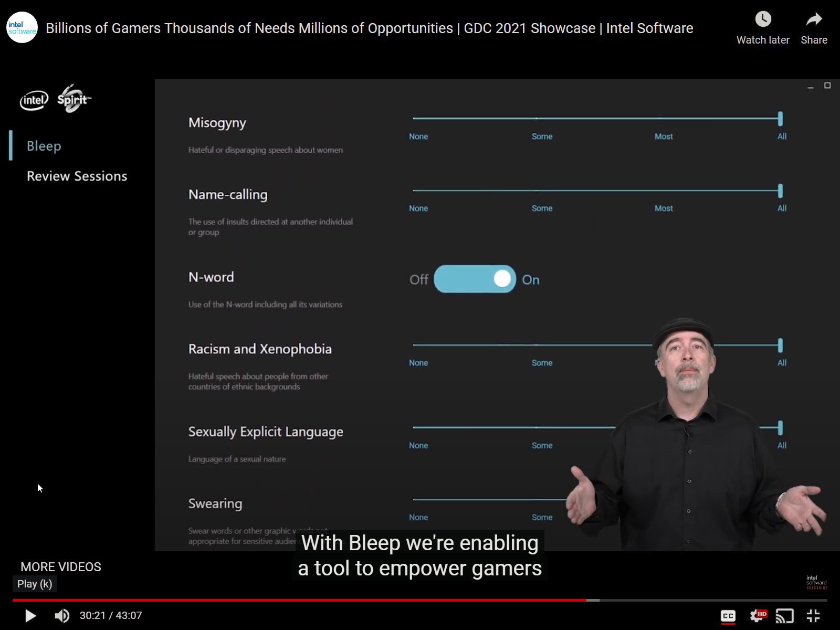Click the Intel Software subscribe watermark
This screenshot has width=840, height=630.
pyautogui.click(x=816, y=582)
